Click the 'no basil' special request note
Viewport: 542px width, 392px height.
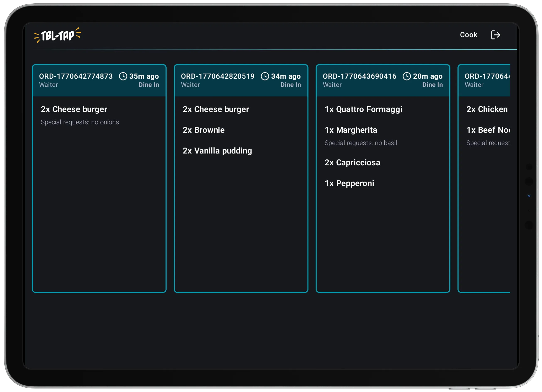click(x=361, y=143)
